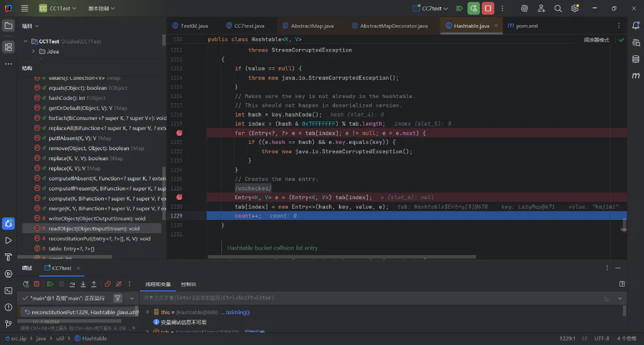
Task: Switch to AbstractMap.java tab
Action: click(x=308, y=25)
